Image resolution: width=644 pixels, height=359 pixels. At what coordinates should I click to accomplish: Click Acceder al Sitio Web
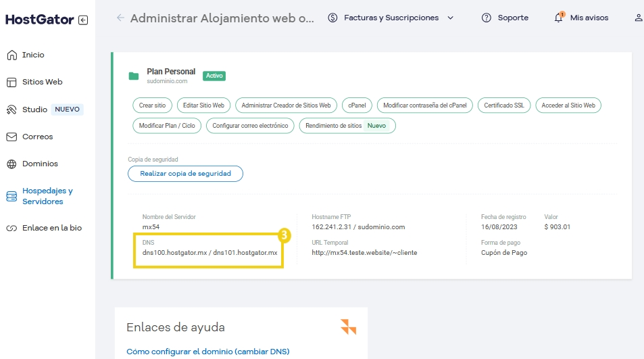(568, 105)
